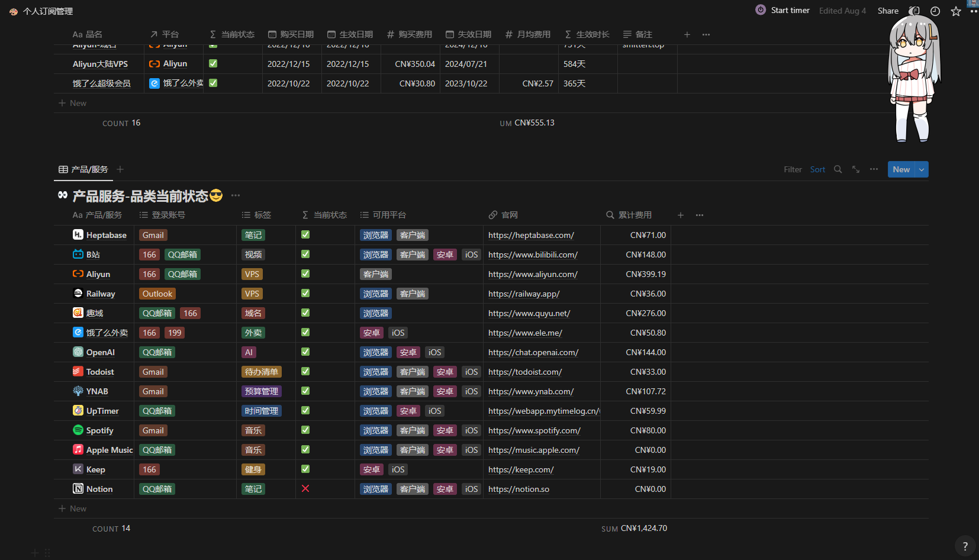Open the database view options three dots
Viewport: 979px width, 560px height.
click(874, 169)
